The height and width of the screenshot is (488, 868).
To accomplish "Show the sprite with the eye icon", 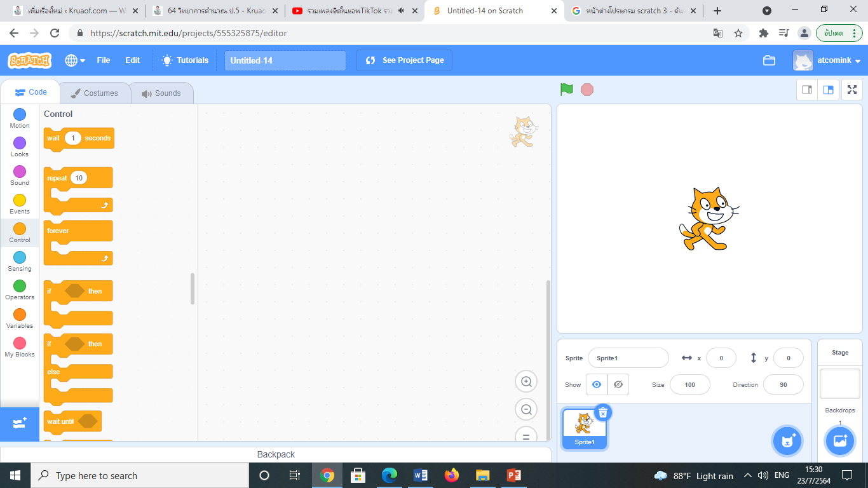I will [x=596, y=384].
